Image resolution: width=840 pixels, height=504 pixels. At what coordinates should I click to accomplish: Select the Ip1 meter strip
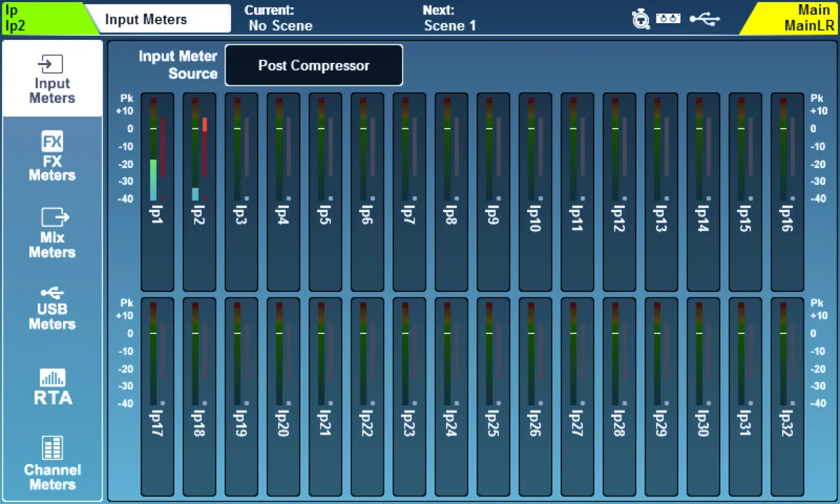157,192
